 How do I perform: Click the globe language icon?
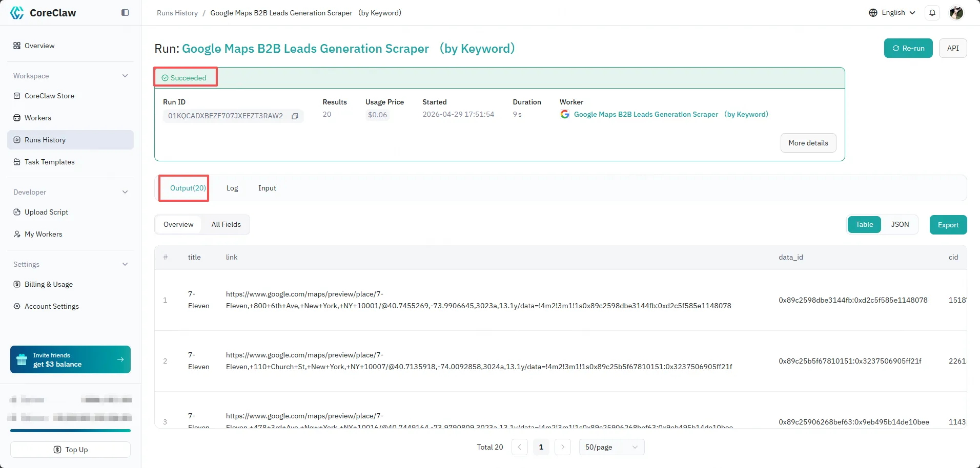click(873, 13)
